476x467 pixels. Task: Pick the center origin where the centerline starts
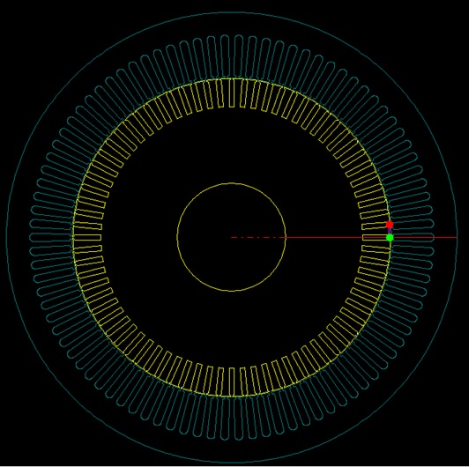click(x=231, y=237)
